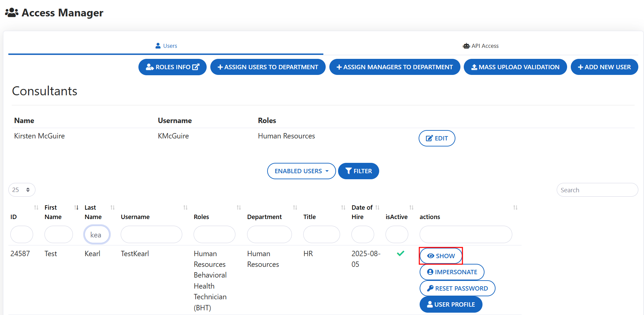Open Roles Info external link button

tap(172, 67)
